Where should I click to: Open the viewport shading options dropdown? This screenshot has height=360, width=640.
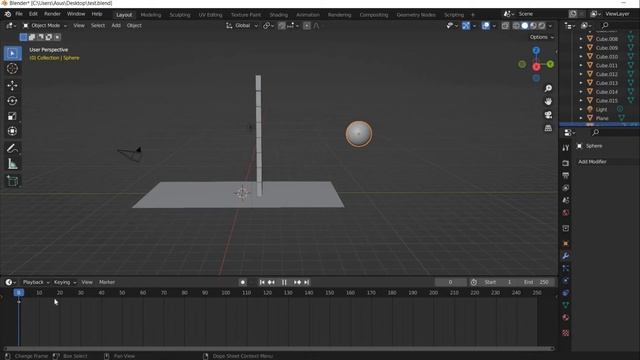point(550,26)
